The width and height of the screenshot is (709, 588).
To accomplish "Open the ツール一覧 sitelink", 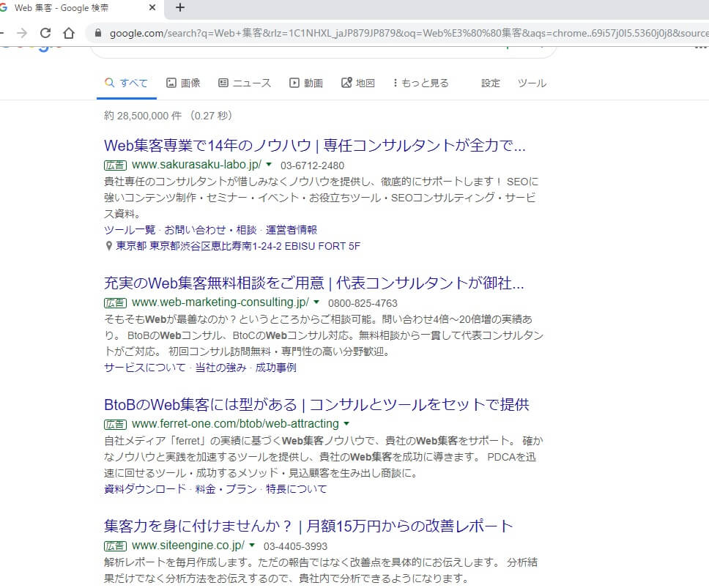I will pos(130,230).
